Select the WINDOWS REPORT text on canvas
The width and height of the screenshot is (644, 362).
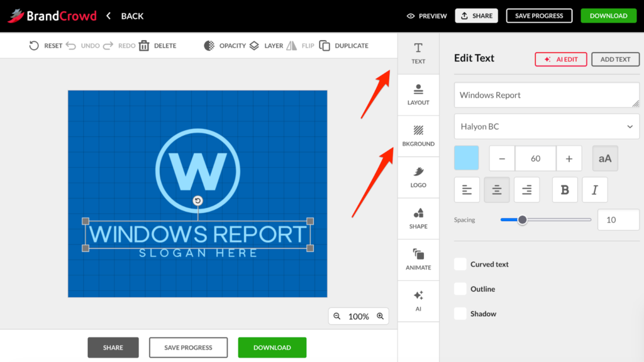(x=198, y=234)
